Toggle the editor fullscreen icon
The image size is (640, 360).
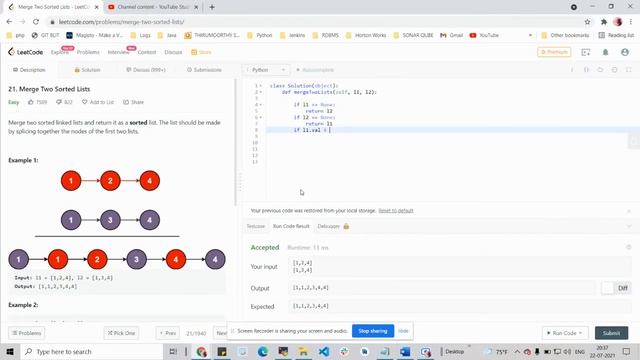(x=629, y=70)
